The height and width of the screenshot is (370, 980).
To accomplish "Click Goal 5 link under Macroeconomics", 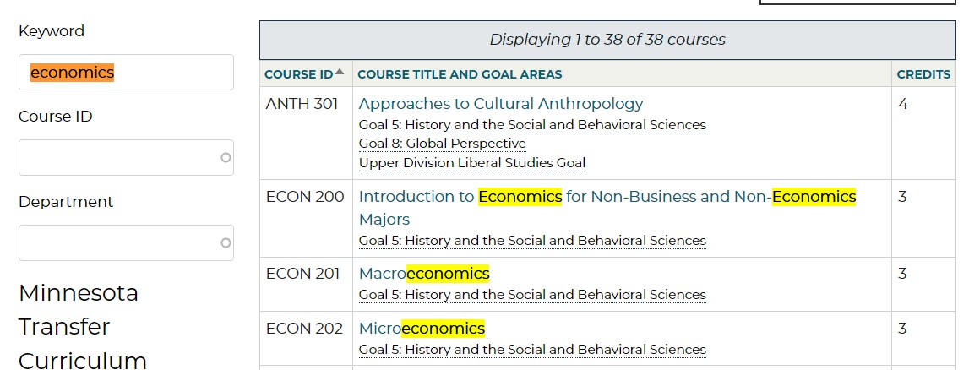I will [x=532, y=295].
